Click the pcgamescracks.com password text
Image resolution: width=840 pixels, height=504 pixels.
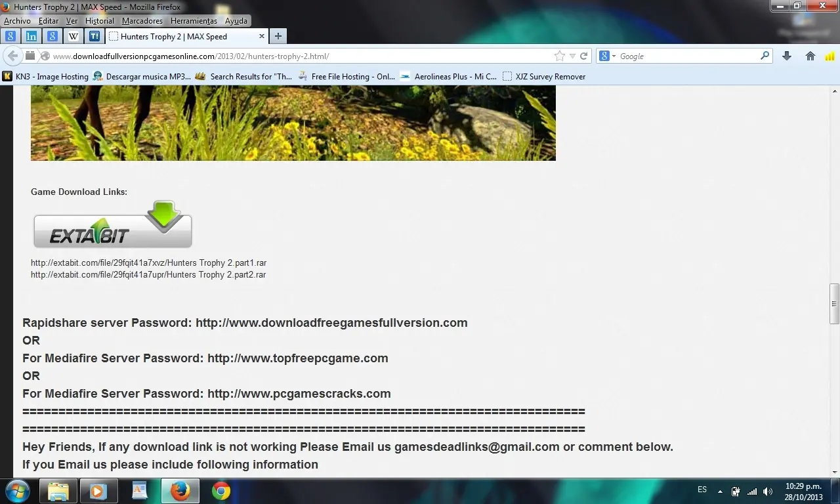pyautogui.click(x=299, y=394)
